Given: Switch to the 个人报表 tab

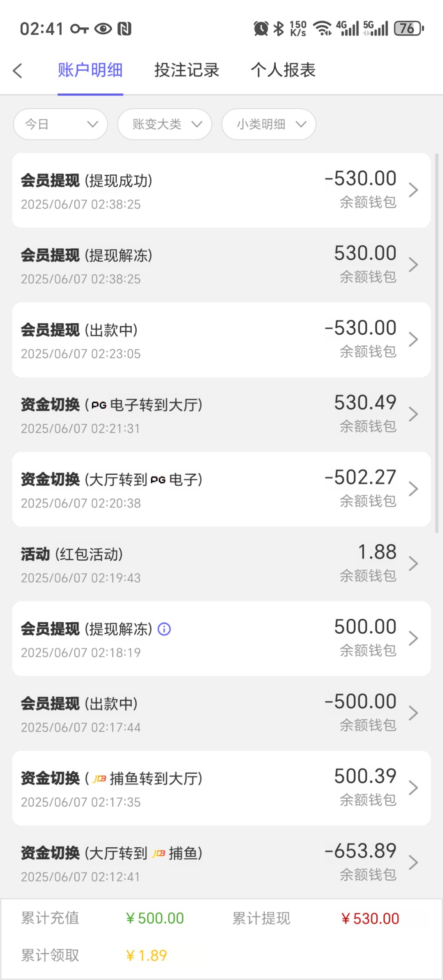Looking at the screenshot, I should tap(283, 70).
